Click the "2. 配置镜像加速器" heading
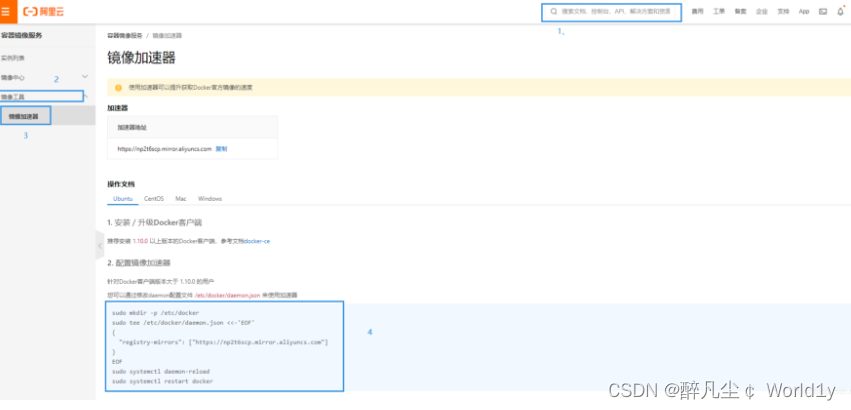851x410 pixels. (x=139, y=263)
